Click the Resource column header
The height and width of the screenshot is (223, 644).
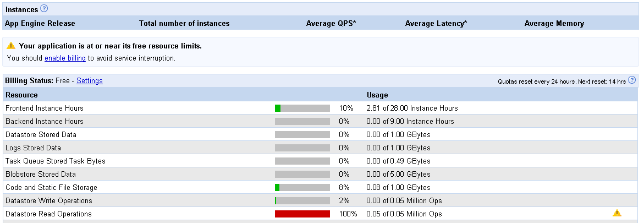(22, 95)
